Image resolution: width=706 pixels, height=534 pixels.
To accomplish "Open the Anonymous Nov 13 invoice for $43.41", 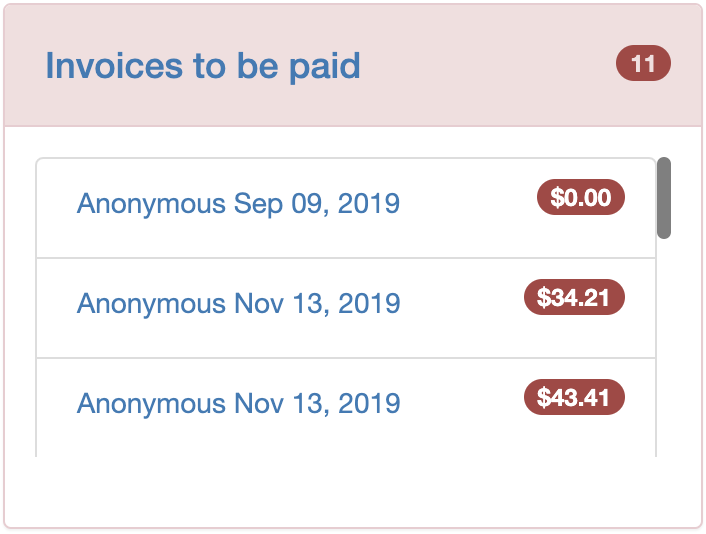I will (x=238, y=403).
